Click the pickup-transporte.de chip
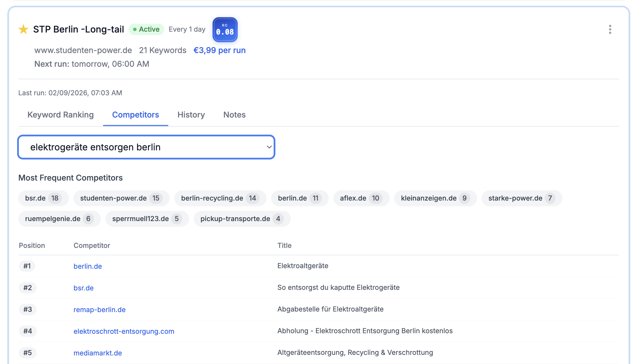Viewport: 633px width, 364px height. (x=242, y=219)
